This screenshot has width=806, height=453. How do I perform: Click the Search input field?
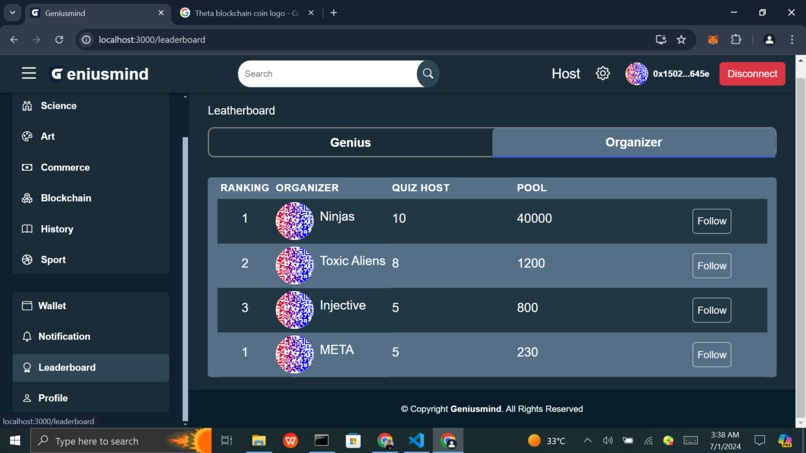tap(329, 74)
